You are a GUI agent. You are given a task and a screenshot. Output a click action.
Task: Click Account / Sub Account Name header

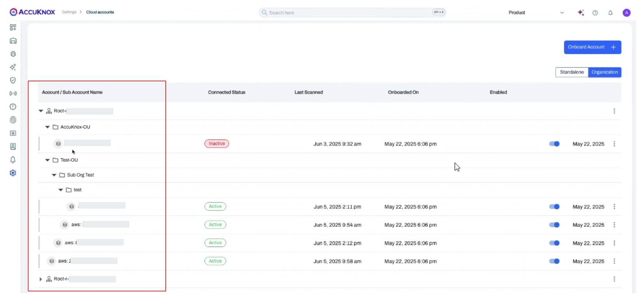(72, 92)
